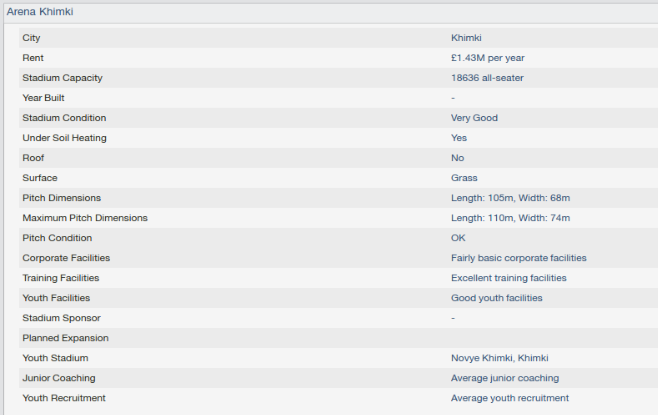
Task: Click the Grass surface value
Action: click(x=464, y=178)
